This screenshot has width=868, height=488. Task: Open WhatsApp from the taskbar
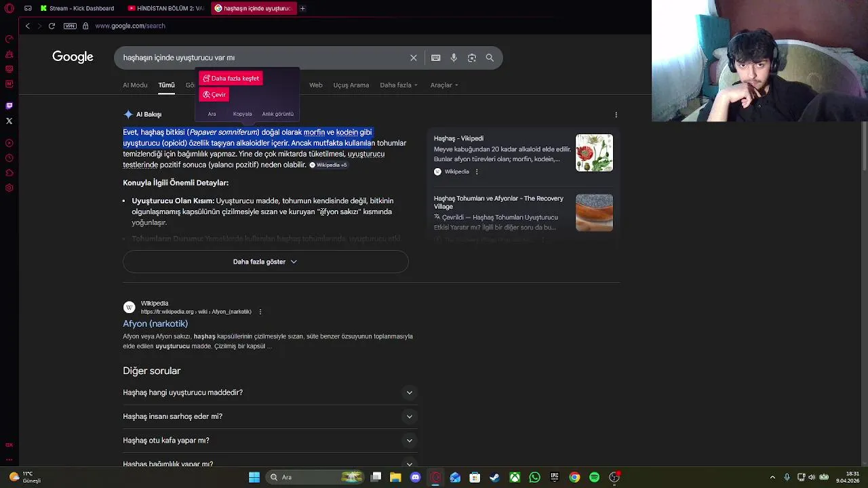534,477
